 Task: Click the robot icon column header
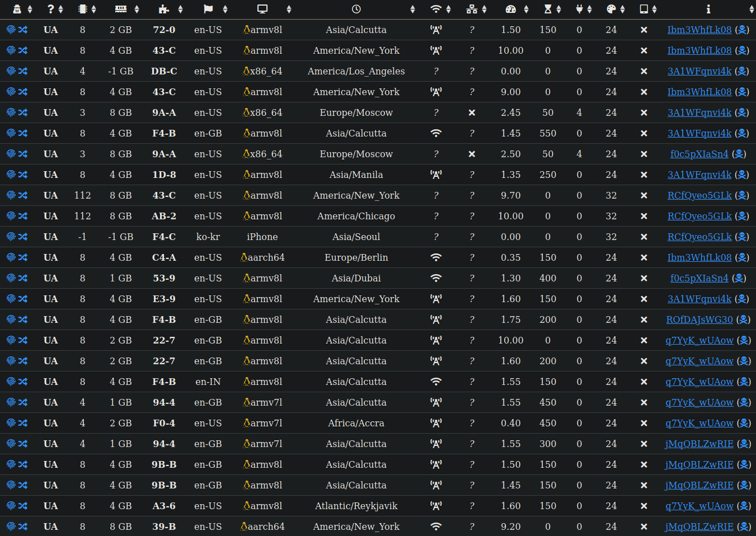click(17, 9)
